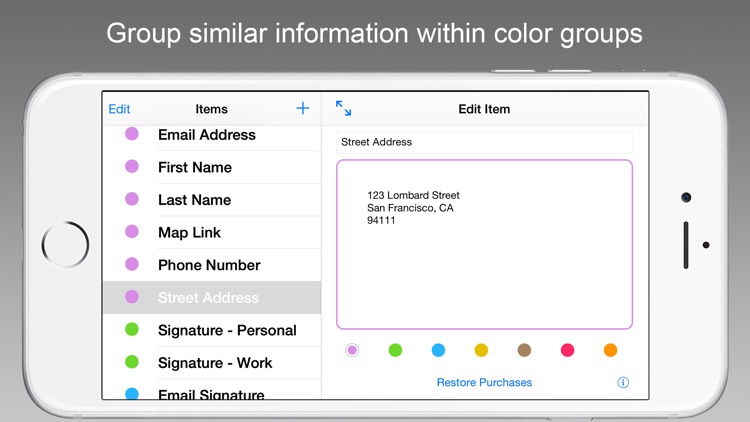Click the address text content area
The height and width of the screenshot is (422, 750).
[x=484, y=244]
